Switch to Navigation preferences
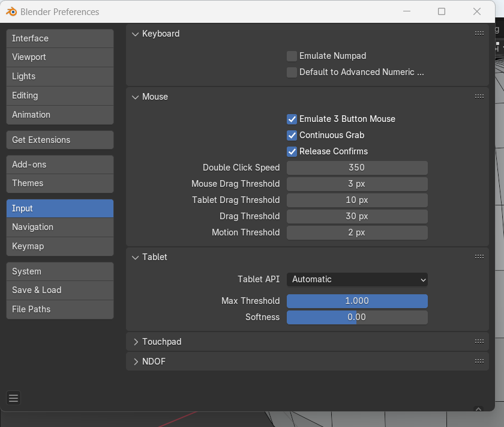This screenshot has width=504, height=427. 60,227
